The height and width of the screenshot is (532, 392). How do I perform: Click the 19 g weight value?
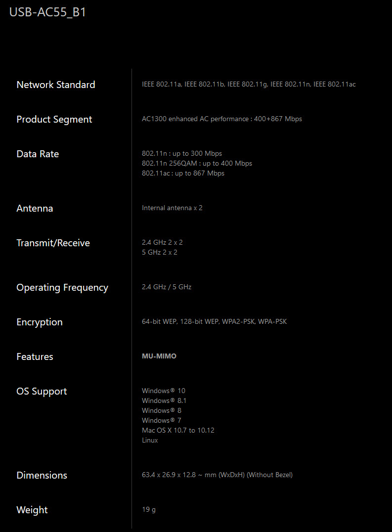[x=149, y=510]
